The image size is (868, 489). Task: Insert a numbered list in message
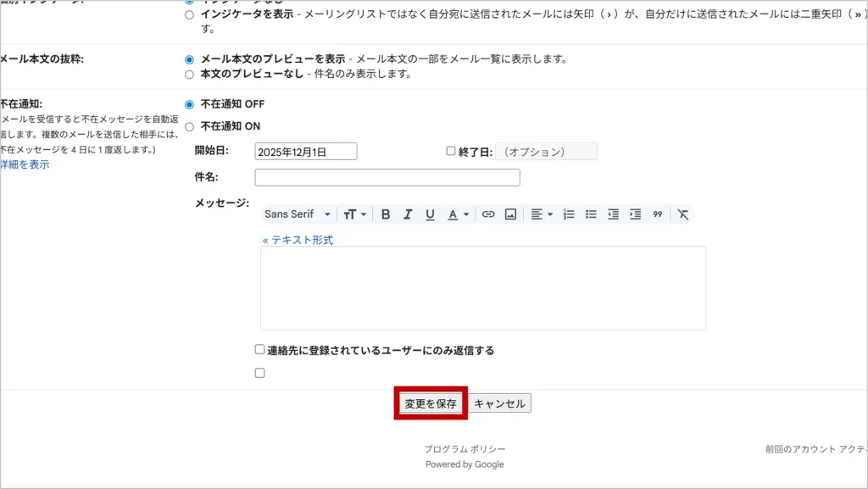coord(569,214)
